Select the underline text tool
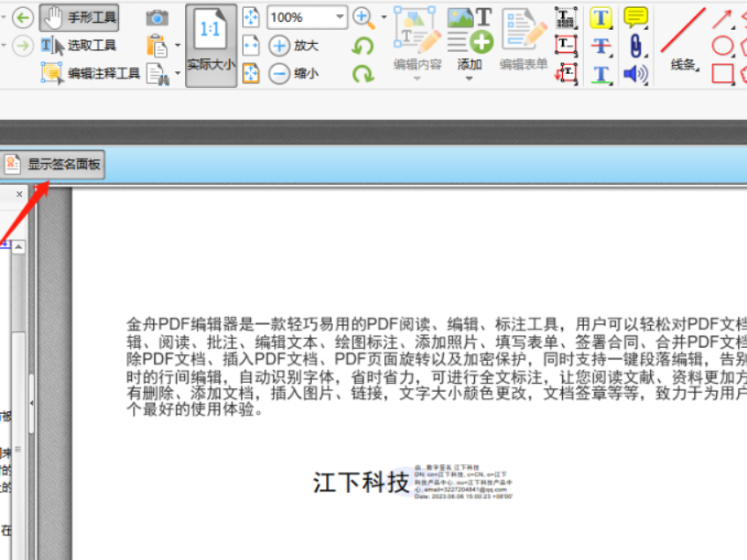This screenshot has width=747, height=560. pos(601,74)
